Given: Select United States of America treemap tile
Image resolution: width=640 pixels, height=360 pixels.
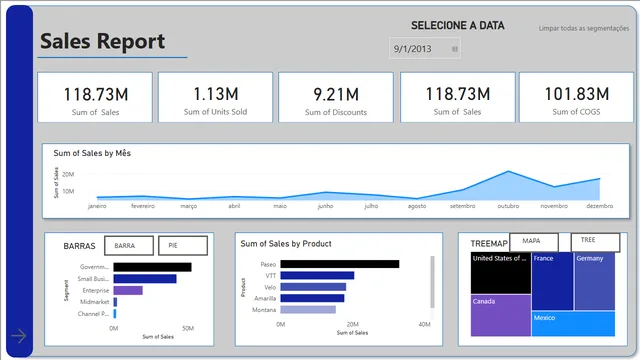Looking at the screenshot, I should (x=501, y=273).
